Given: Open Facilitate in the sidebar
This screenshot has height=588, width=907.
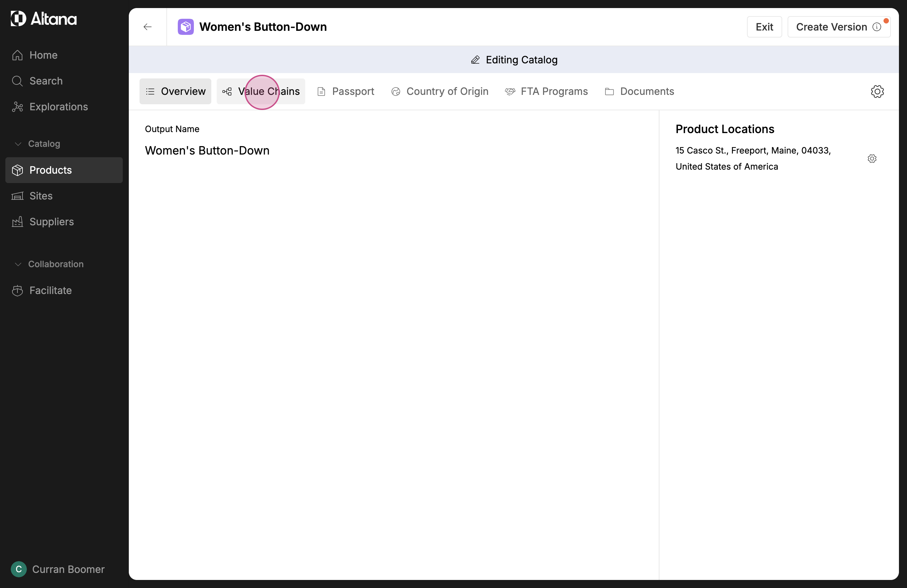Looking at the screenshot, I should point(50,290).
